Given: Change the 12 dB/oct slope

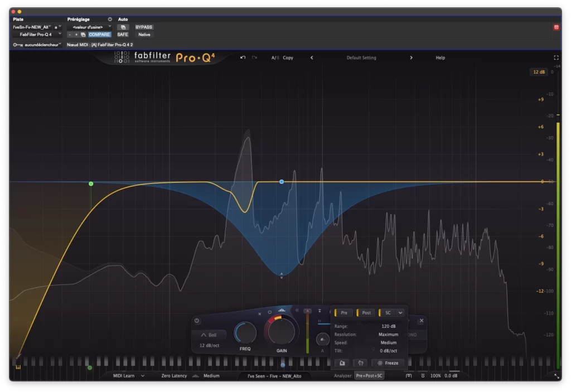Looking at the screenshot, I should click(210, 345).
